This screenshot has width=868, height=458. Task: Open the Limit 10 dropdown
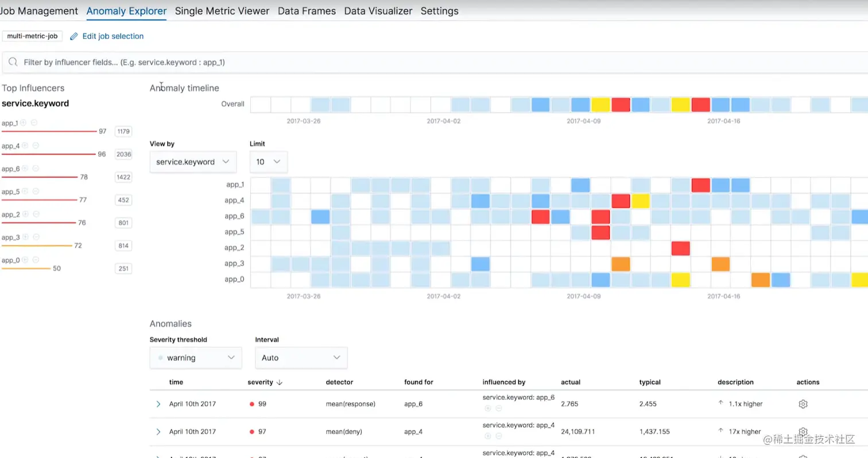pyautogui.click(x=269, y=162)
